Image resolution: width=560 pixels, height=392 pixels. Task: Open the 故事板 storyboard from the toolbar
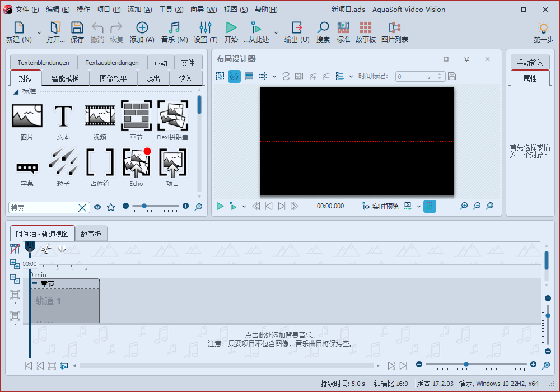366,31
